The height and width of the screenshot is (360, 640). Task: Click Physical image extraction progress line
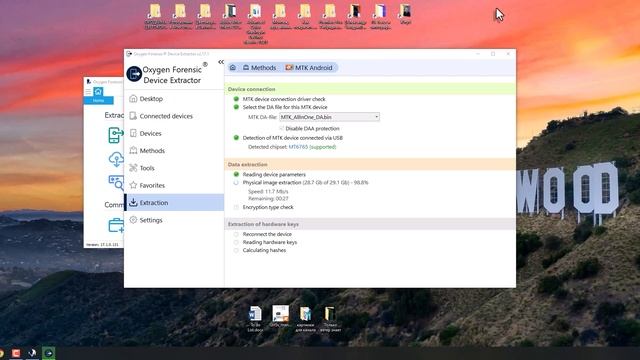tap(305, 183)
